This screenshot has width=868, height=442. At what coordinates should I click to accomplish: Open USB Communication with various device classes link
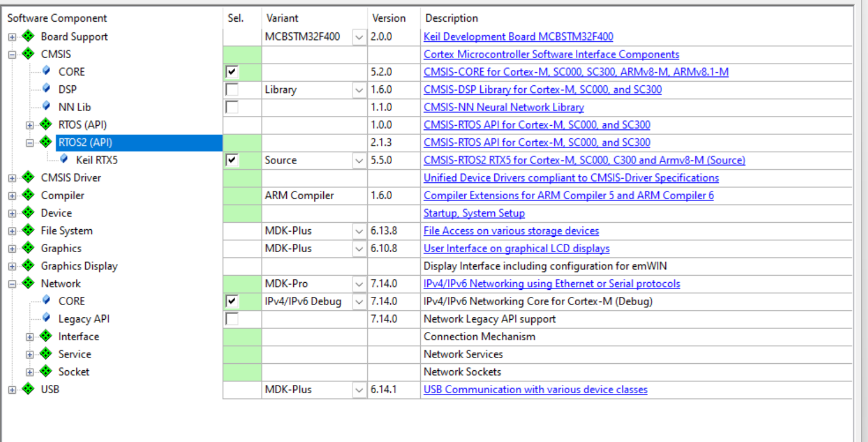[x=535, y=389]
